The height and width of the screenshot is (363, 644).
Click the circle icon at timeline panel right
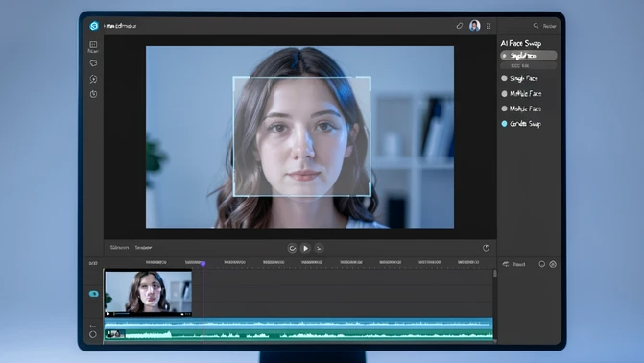(541, 264)
